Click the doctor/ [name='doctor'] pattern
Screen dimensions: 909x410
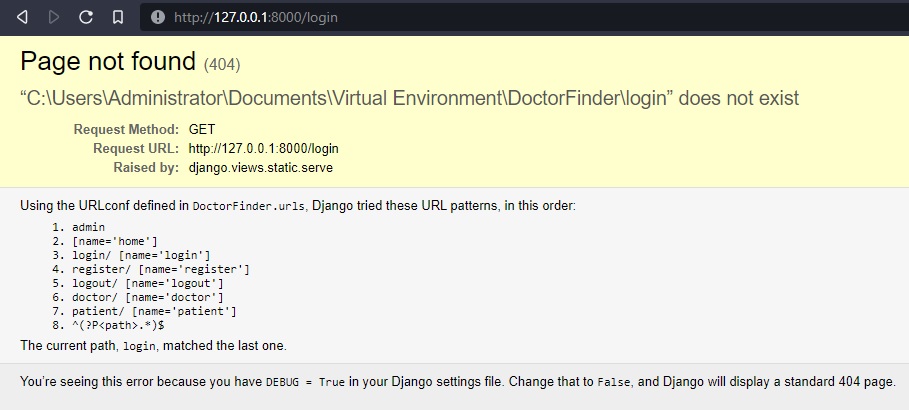(148, 297)
